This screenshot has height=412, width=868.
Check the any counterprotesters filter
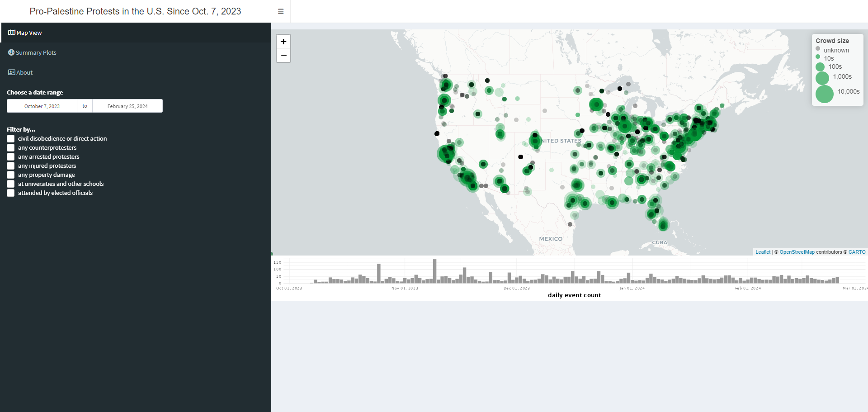pos(11,148)
